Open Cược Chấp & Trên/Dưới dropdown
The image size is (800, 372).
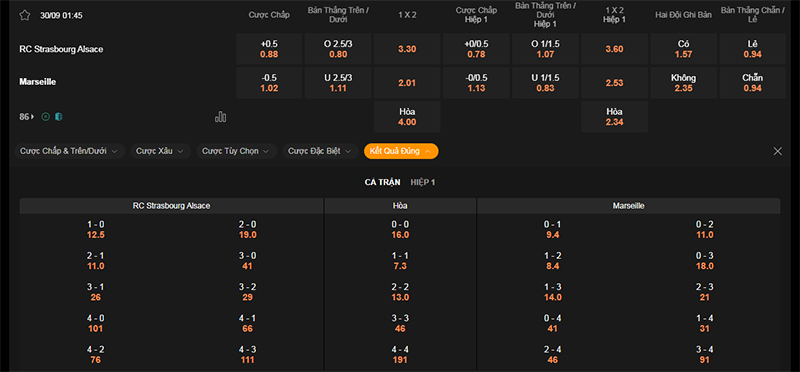coord(69,151)
